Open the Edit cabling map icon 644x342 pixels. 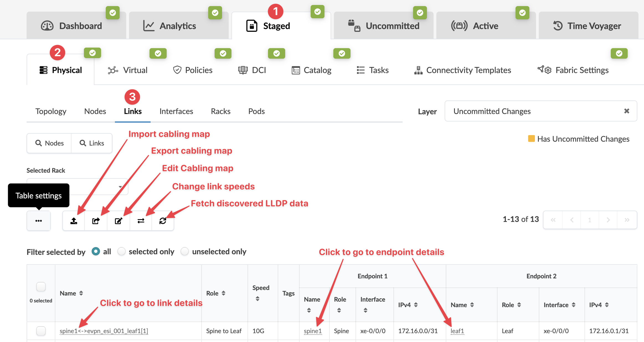119,221
